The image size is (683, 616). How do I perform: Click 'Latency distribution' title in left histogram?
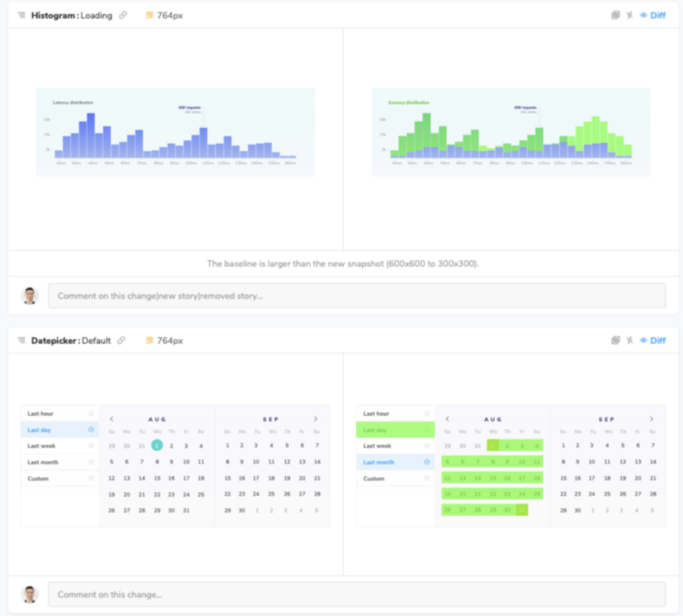73,102
